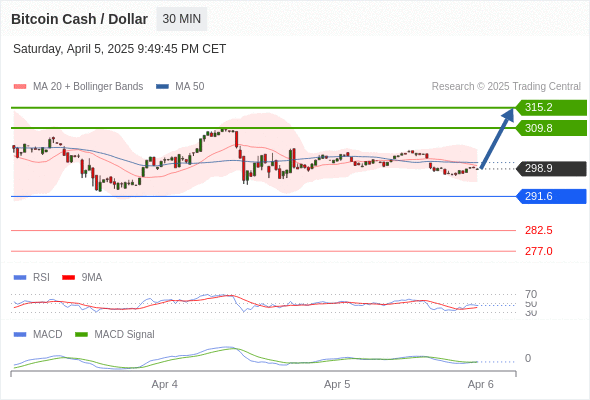The height and width of the screenshot is (400, 590).
Task: Click the Apr 5 date marker
Action: pos(337,385)
